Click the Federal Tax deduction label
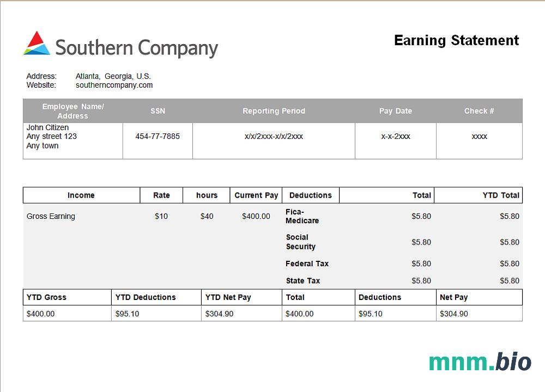Image resolution: width=545 pixels, height=392 pixels. click(x=307, y=264)
